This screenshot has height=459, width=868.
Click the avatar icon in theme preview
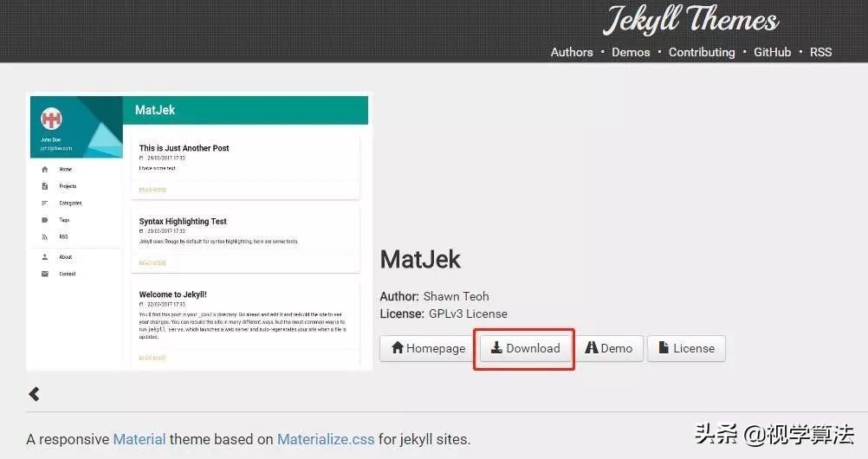point(51,119)
